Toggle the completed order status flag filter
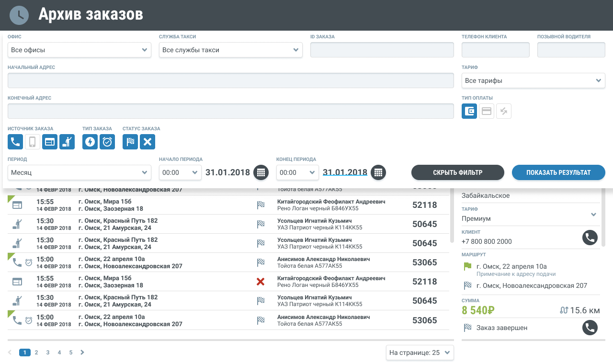Image resolution: width=613 pixels, height=364 pixels. click(x=130, y=142)
